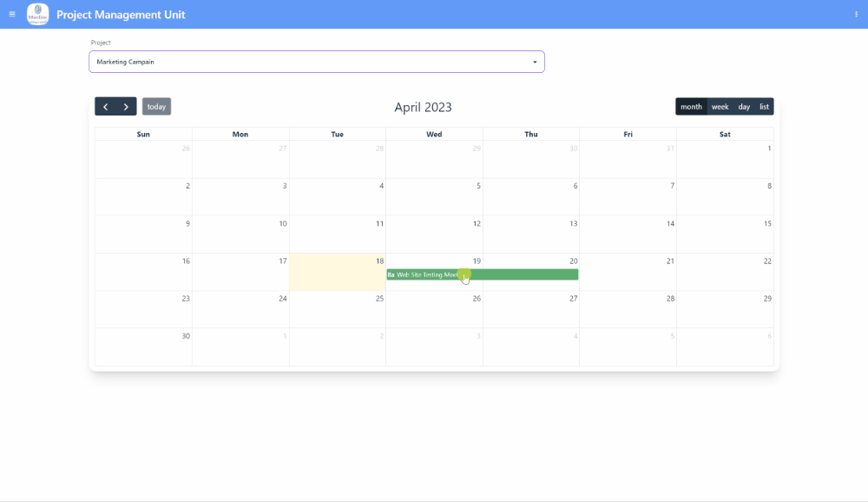Open the hamburger navigation menu
Viewport: 868px width, 502px height.
[x=12, y=14]
